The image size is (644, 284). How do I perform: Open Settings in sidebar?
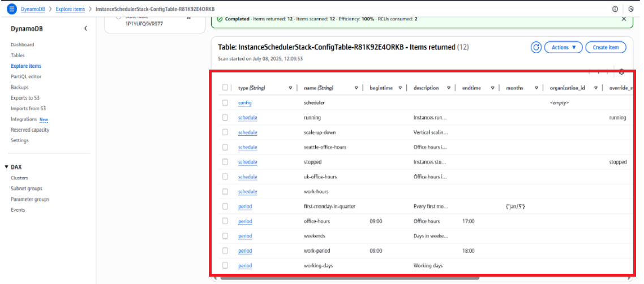[x=20, y=140]
